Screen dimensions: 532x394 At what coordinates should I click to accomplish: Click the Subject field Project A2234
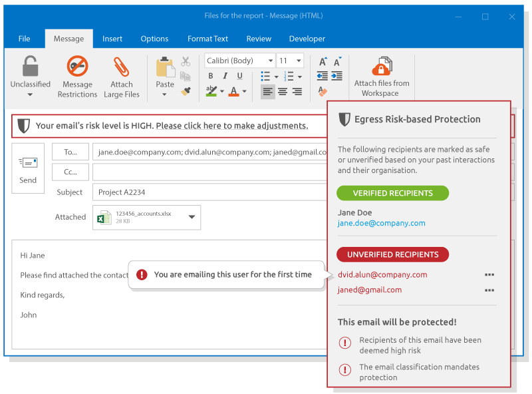[x=209, y=192]
